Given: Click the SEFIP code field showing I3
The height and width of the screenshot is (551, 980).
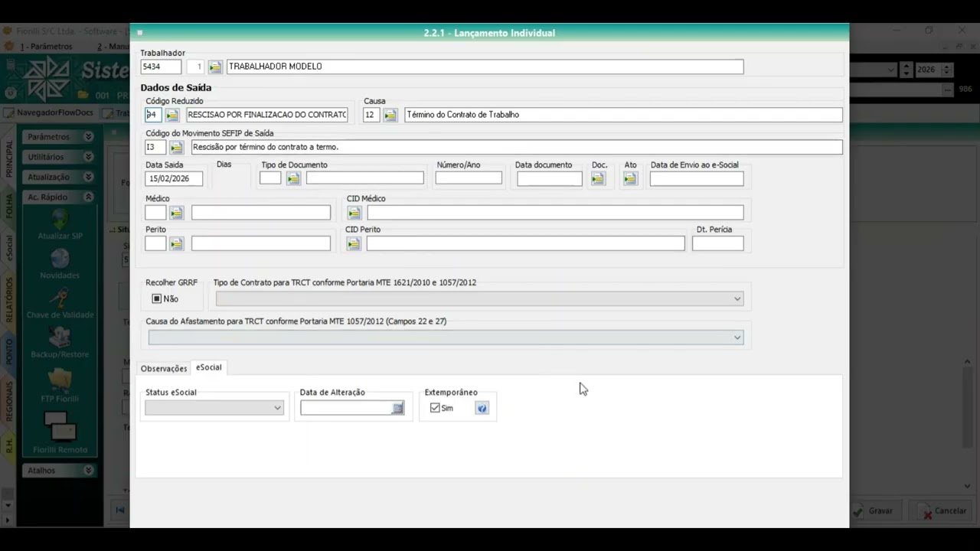Looking at the screenshot, I should [155, 147].
